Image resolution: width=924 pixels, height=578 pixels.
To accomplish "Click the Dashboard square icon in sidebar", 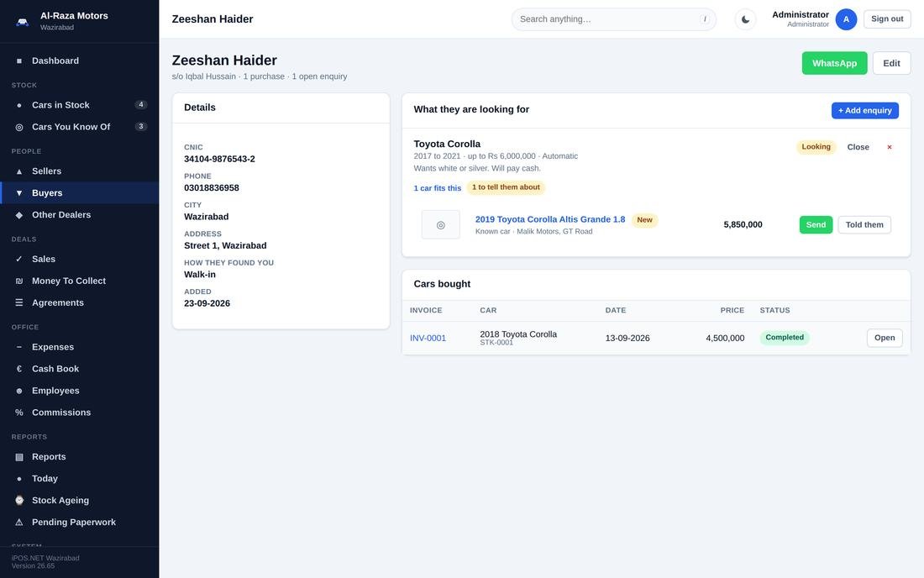I will 18,60.
